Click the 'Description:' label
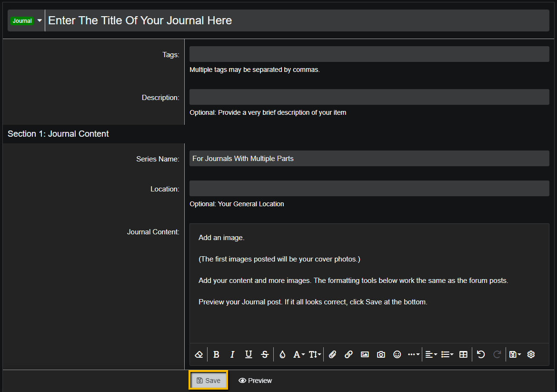 click(160, 98)
